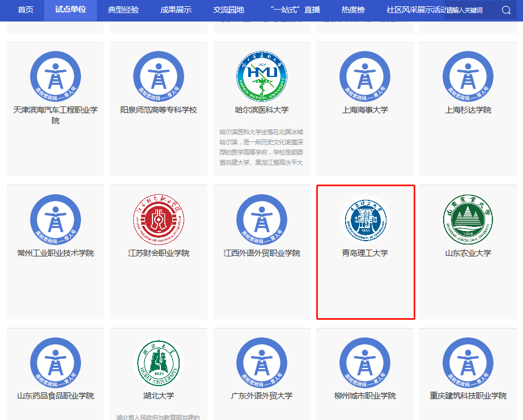Viewport: 523px width, 420px height.
Task: Open 成果展示 navigation item
Action: coord(176,10)
